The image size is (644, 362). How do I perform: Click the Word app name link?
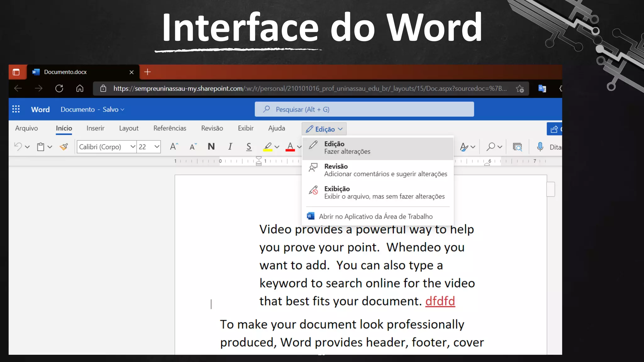40,109
